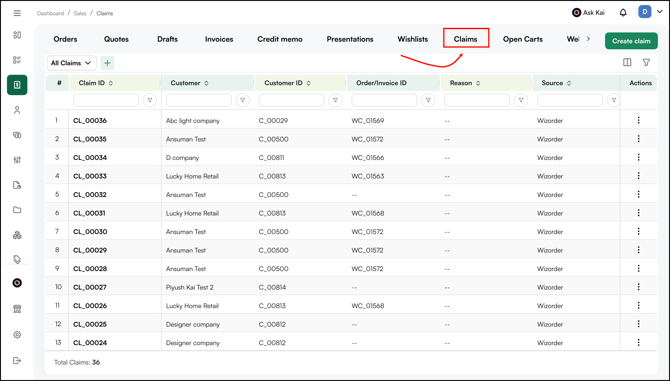The image size is (670, 381).
Task: Focus the Source filter input
Action: 570,100
